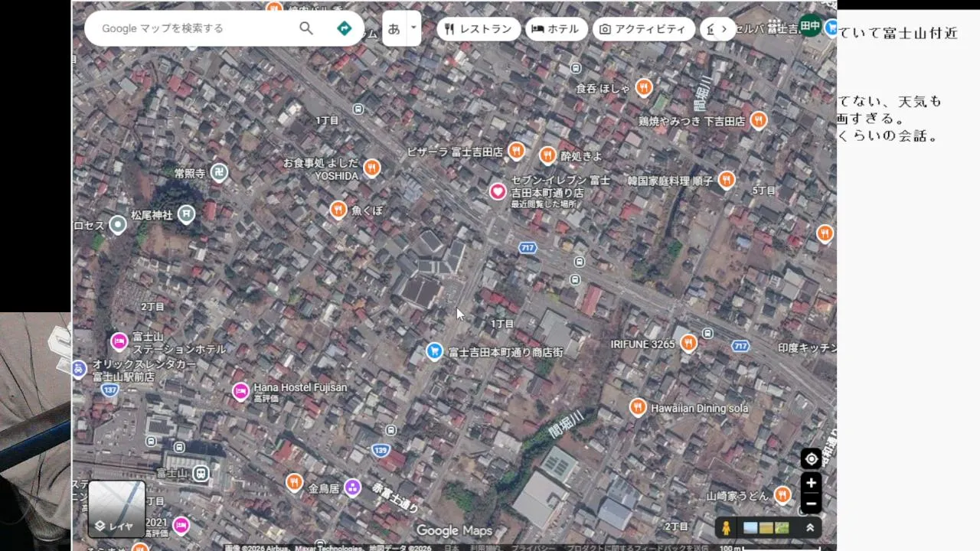The width and height of the screenshot is (980, 551).
Task: Select the アクティビティ category chip
Action: pyautogui.click(x=643, y=29)
